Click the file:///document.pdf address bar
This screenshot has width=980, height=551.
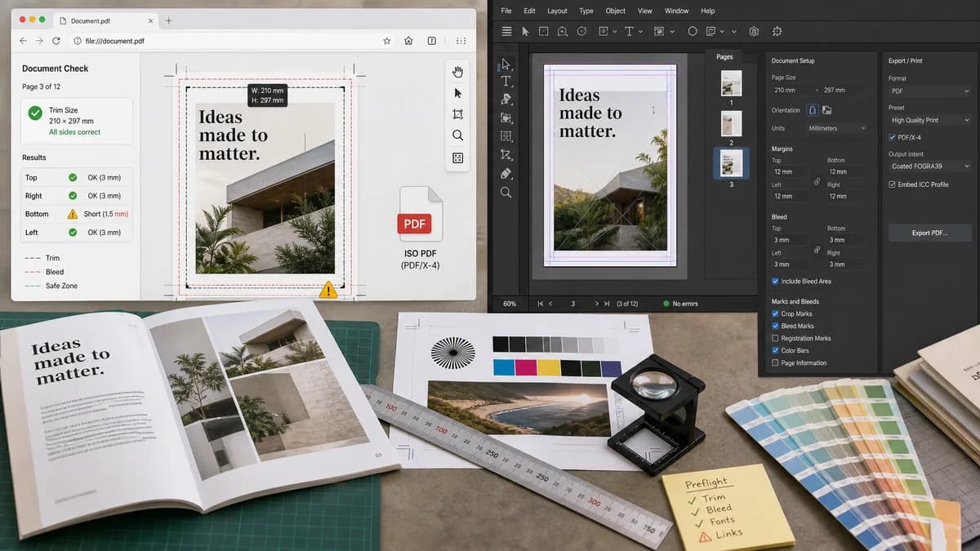tap(223, 41)
